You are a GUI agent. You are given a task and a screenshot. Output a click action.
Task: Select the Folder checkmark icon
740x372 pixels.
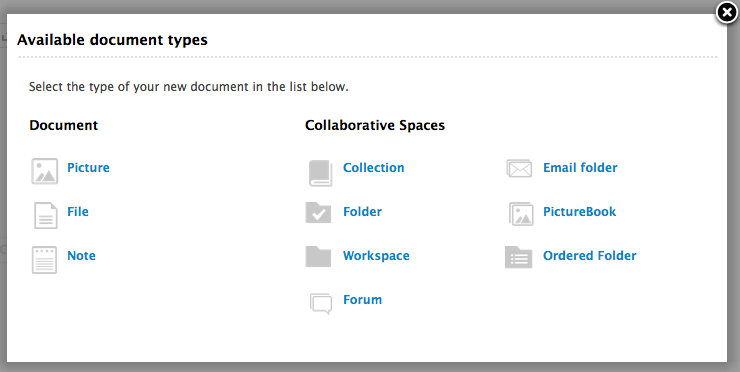click(319, 212)
